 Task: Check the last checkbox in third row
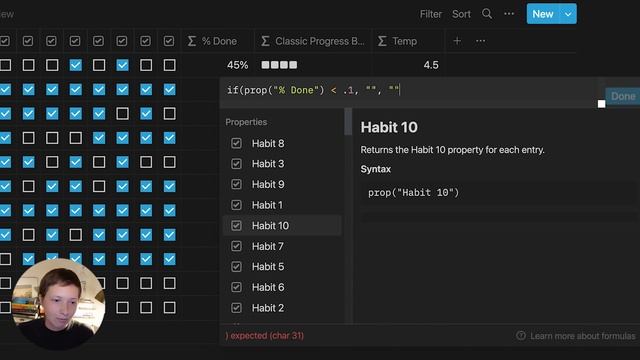click(169, 113)
